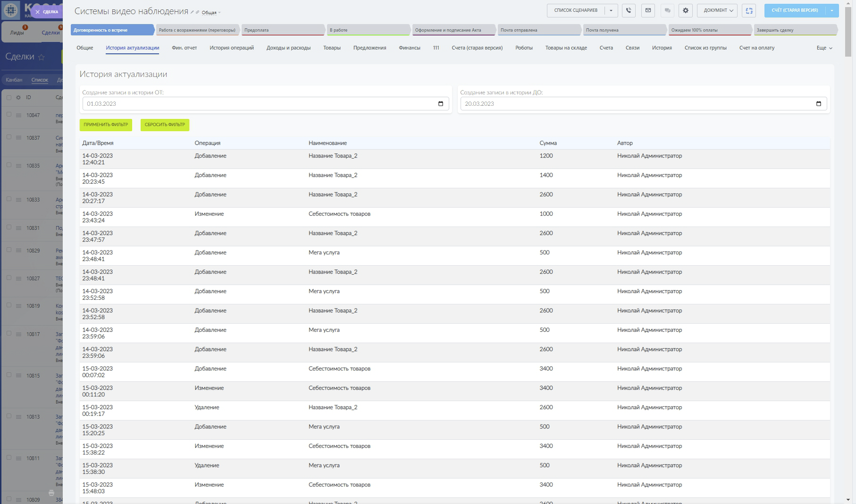Open deal settings gear icon
This screenshot has width=856, height=504.
(686, 10)
